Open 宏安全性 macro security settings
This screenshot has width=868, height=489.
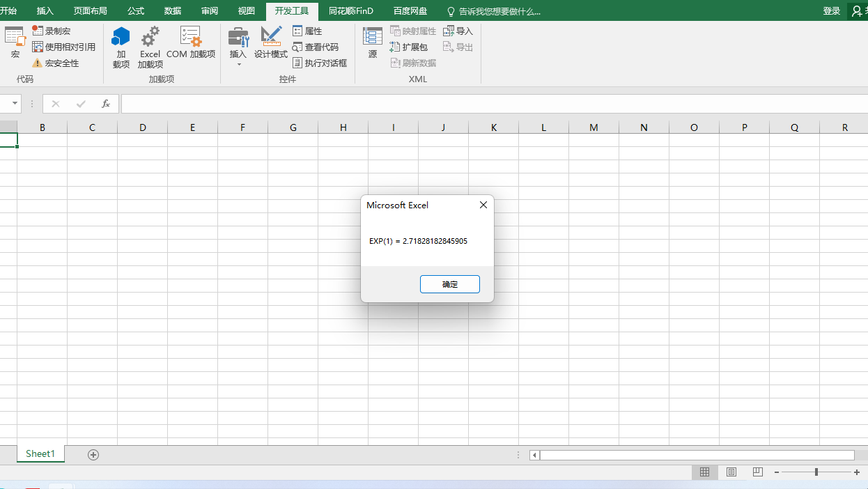(56, 63)
